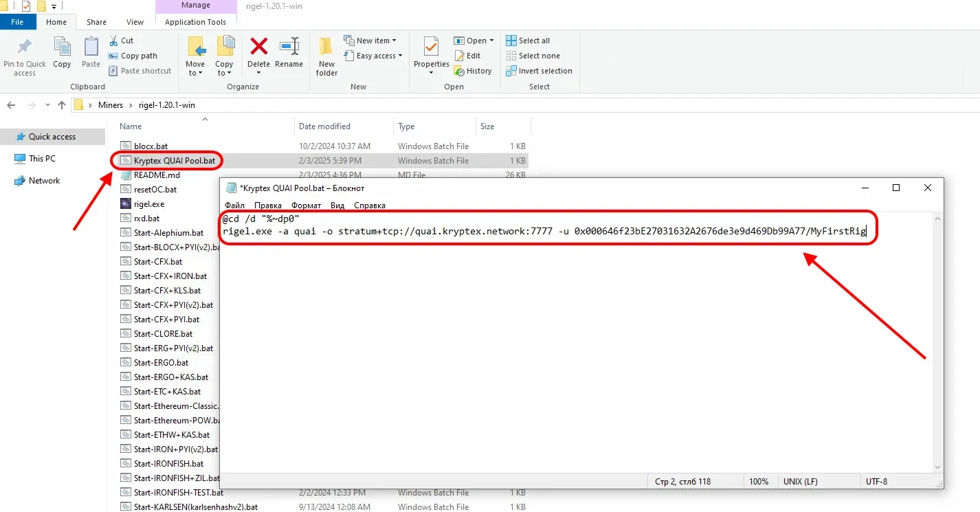980x512 pixels.
Task: Click the Paste clipboard icon
Action: point(91,47)
